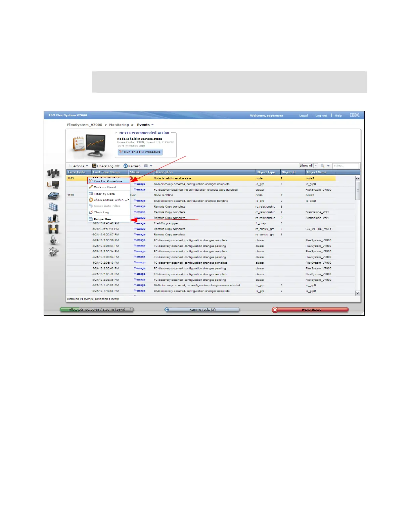Select Mark as Fixed in context menu
This screenshot has width=411, height=532.
[x=109, y=187]
